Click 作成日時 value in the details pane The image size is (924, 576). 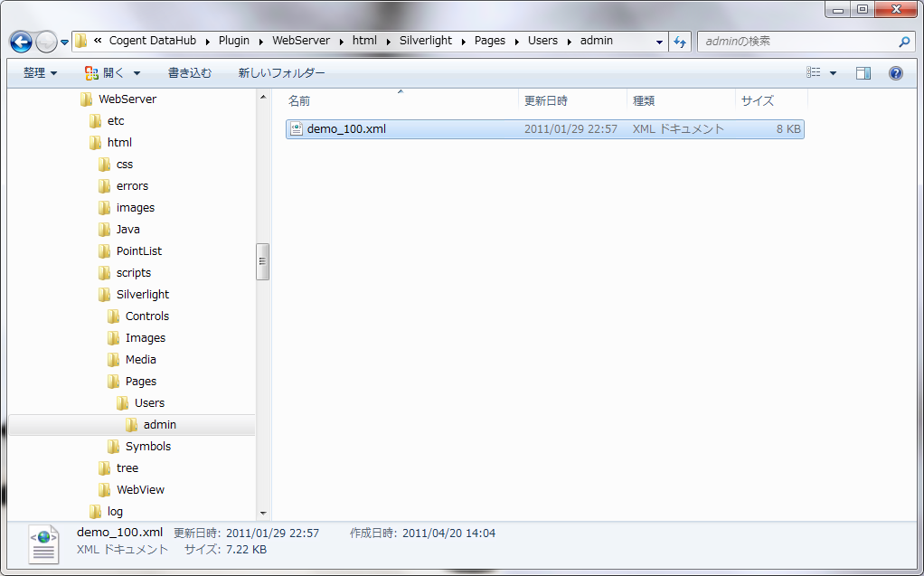448,534
